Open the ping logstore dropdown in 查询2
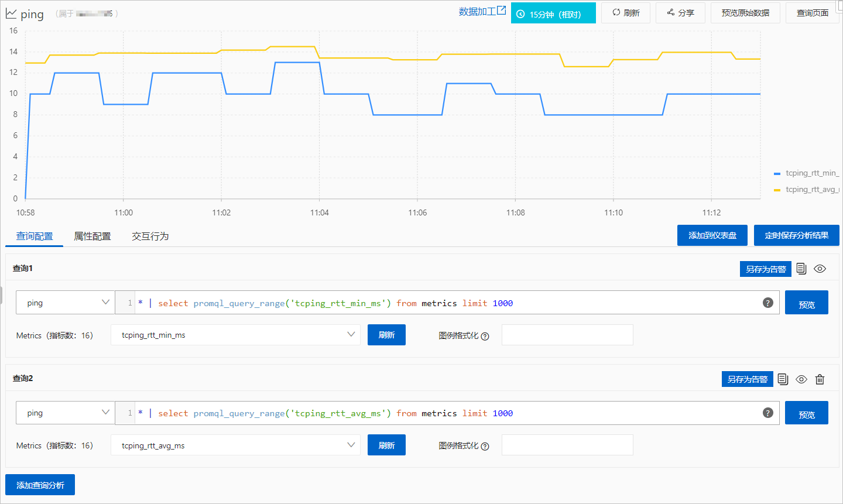Image resolution: width=843 pixels, height=504 pixels. tap(65, 413)
